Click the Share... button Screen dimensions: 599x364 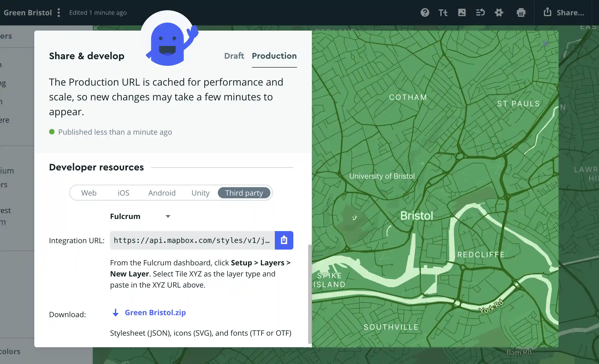(x=563, y=12)
